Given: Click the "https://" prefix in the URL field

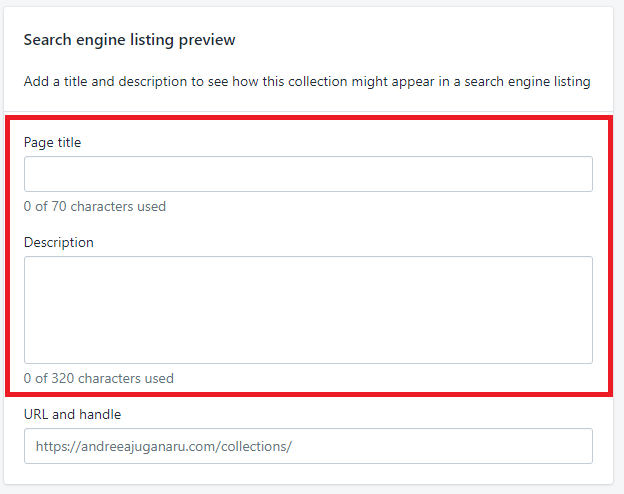Looking at the screenshot, I should point(58,447).
